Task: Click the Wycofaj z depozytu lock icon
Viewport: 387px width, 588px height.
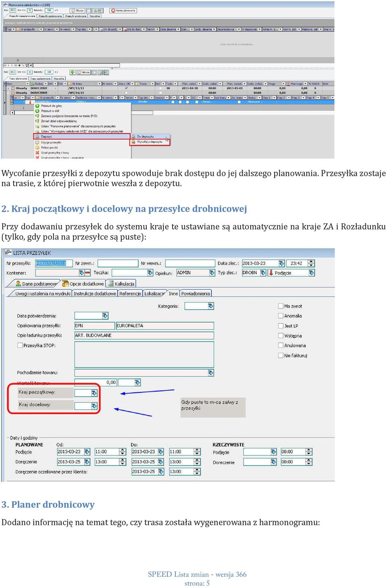Action: coord(133,142)
